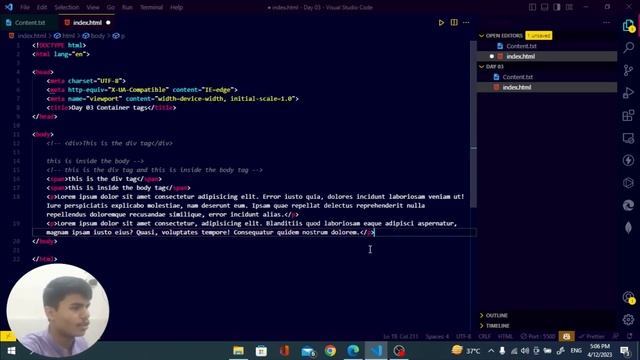640x360 pixels.
Task: Open the Search view in activity bar
Action: point(629,48)
